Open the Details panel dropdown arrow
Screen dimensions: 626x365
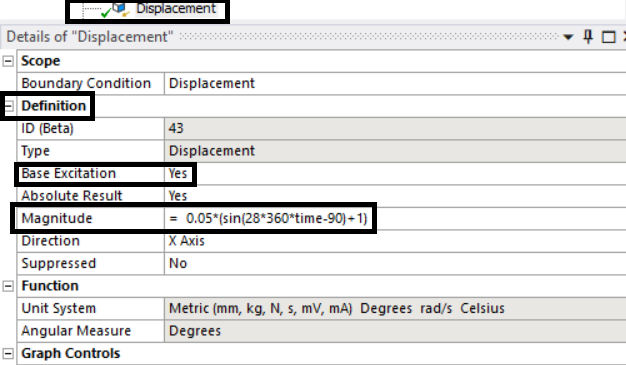point(568,37)
